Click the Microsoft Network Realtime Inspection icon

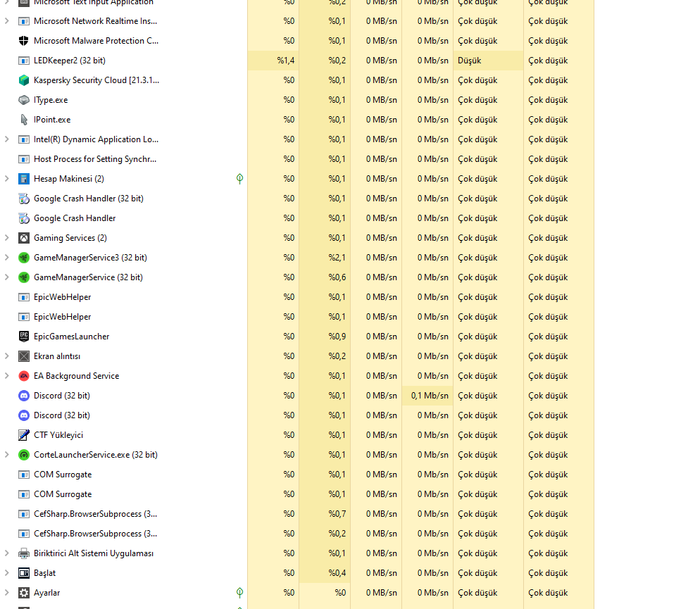click(x=24, y=21)
